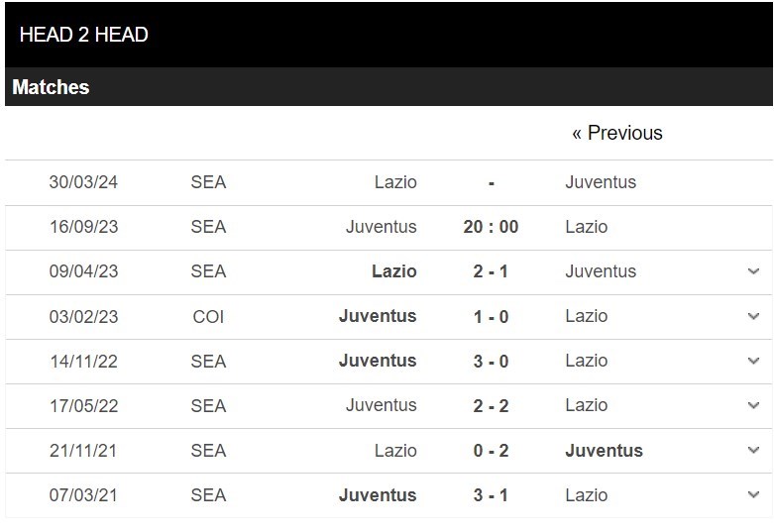This screenshot has width=774, height=532.
Task: Open the 1 - 0 score of the COI match
Action: point(491,316)
